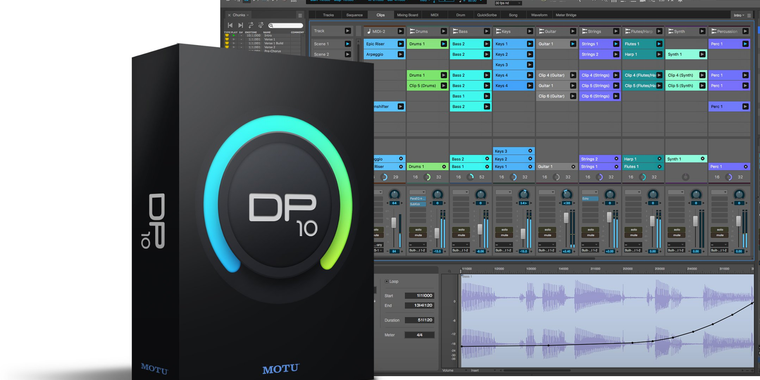Viewport: 760px width, 380px height.
Task: Click play arrow on Synth 1 clip cell
Action: 702,54
